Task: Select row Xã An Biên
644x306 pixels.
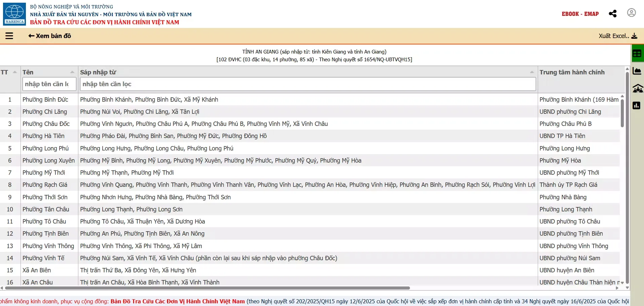Action: (x=310, y=270)
